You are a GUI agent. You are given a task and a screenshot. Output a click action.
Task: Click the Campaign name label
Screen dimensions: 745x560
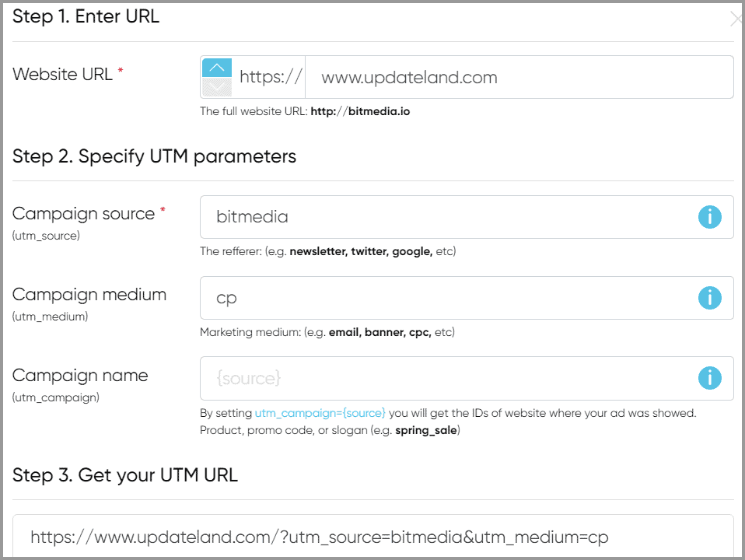coord(80,376)
